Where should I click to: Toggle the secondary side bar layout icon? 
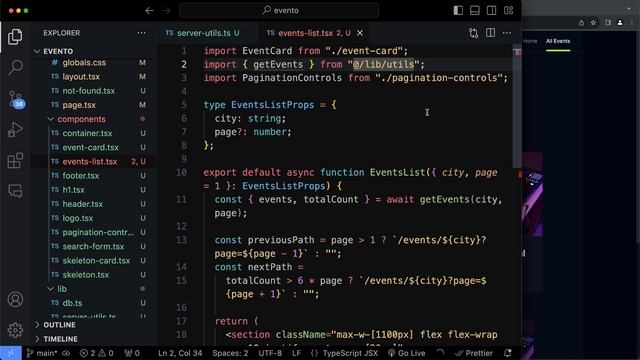[x=491, y=11]
